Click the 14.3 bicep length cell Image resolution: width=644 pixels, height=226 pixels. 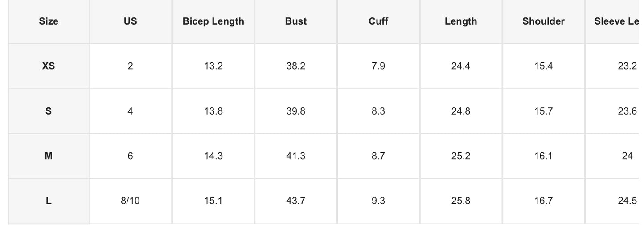pyautogui.click(x=213, y=156)
